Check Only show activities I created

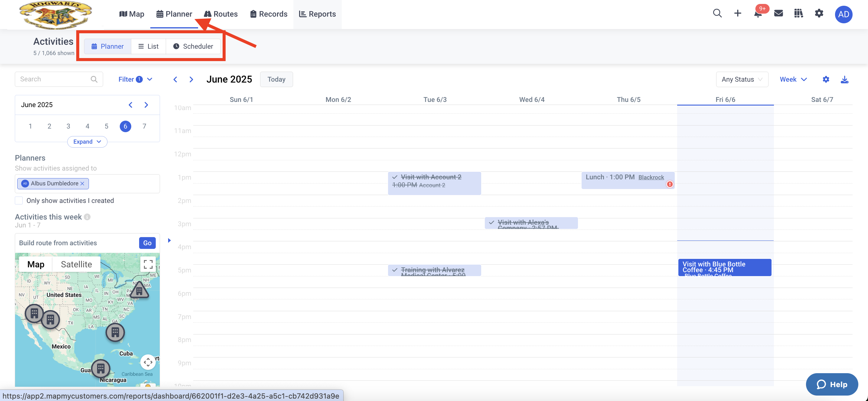pos(19,200)
